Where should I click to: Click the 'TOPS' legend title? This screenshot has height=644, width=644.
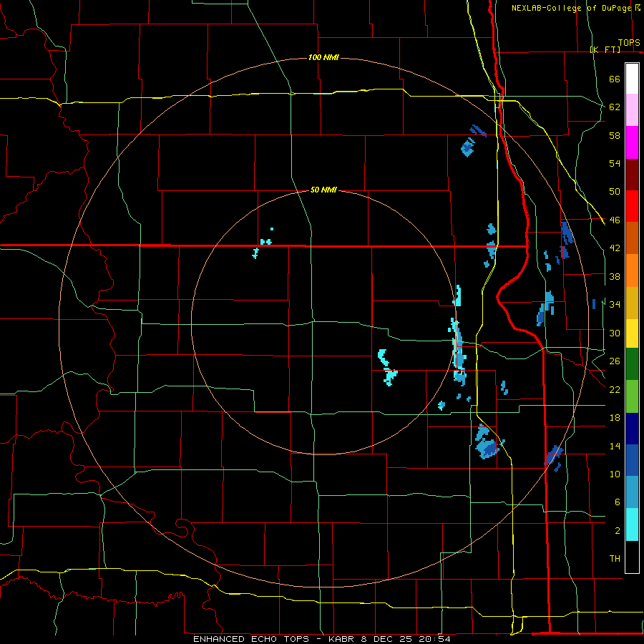coord(629,43)
